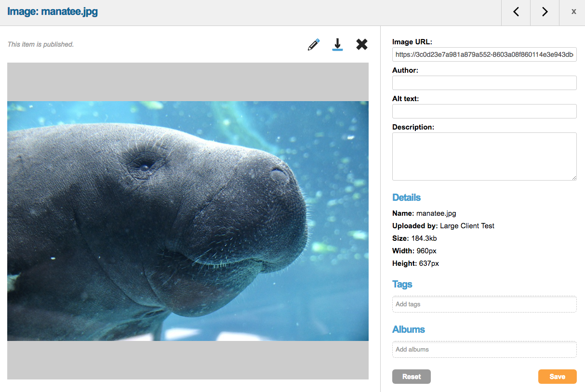Click the Details section heading

click(406, 197)
